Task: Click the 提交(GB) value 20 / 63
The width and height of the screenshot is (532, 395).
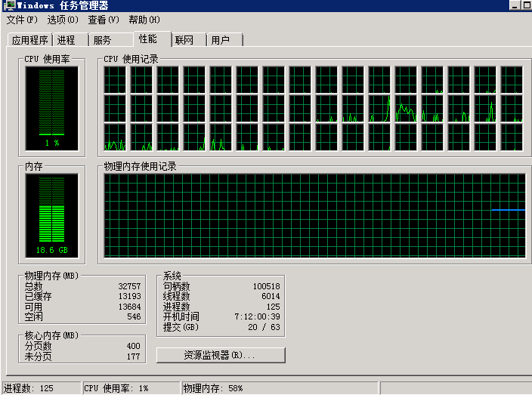Action: point(264,327)
